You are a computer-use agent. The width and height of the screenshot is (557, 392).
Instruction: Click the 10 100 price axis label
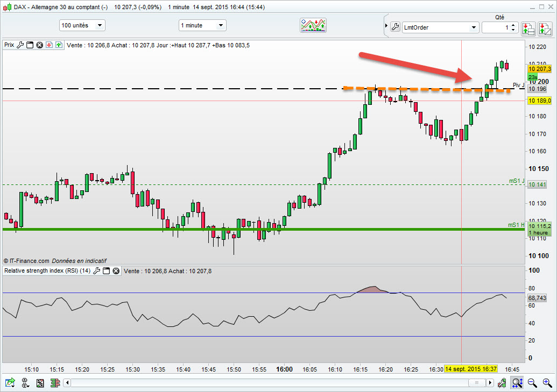pos(539,255)
